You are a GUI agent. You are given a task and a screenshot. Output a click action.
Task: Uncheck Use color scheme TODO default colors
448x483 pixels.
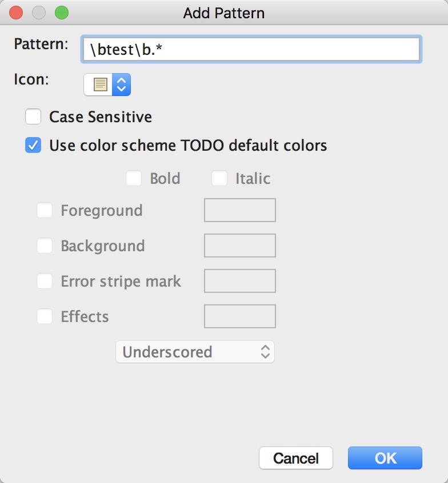[33, 146]
